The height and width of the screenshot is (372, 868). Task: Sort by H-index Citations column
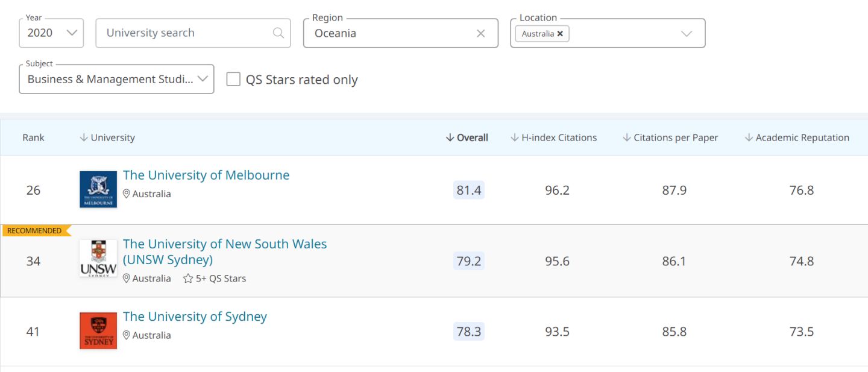tap(554, 137)
